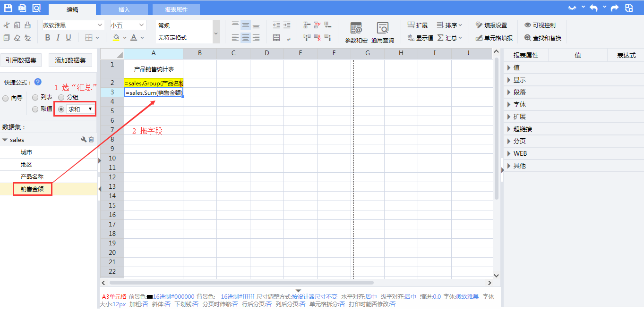The height and width of the screenshot is (310, 644).
Task: Click the wrench icon for sales dataset
Action: (x=84, y=140)
